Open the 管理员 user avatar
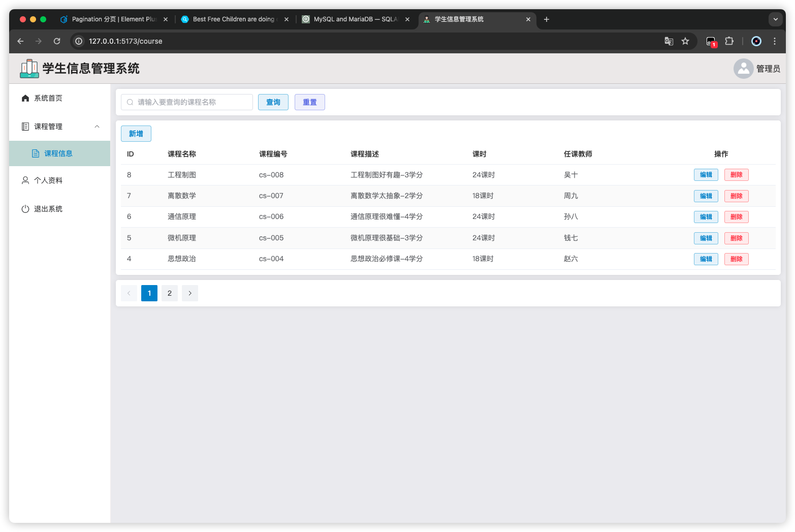The height and width of the screenshot is (532, 795). [x=743, y=69]
